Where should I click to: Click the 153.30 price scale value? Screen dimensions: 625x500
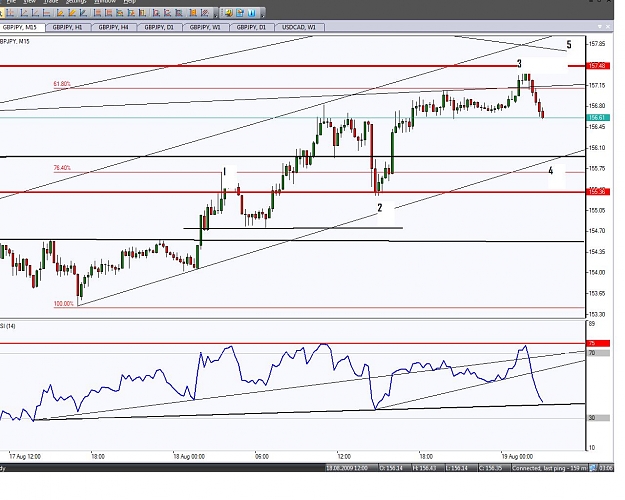(597, 315)
